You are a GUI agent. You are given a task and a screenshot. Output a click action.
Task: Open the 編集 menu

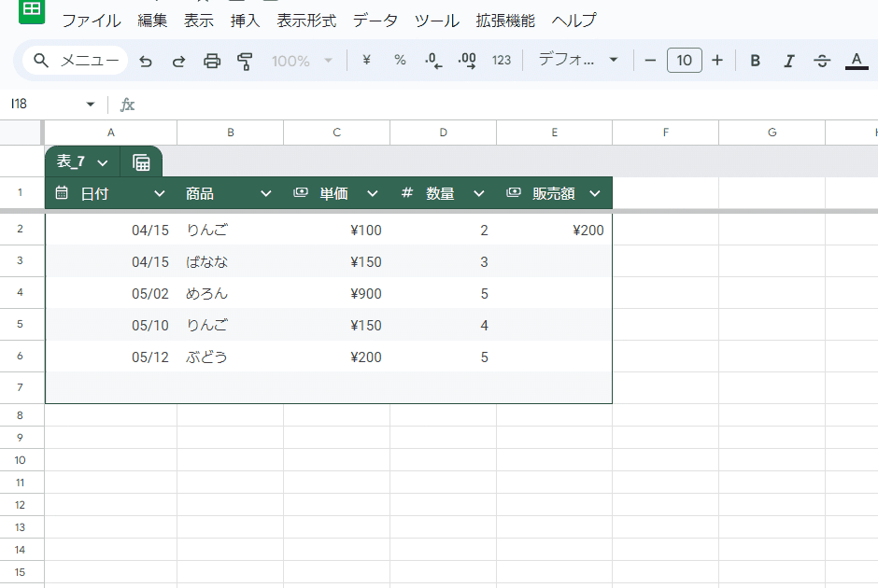152,21
